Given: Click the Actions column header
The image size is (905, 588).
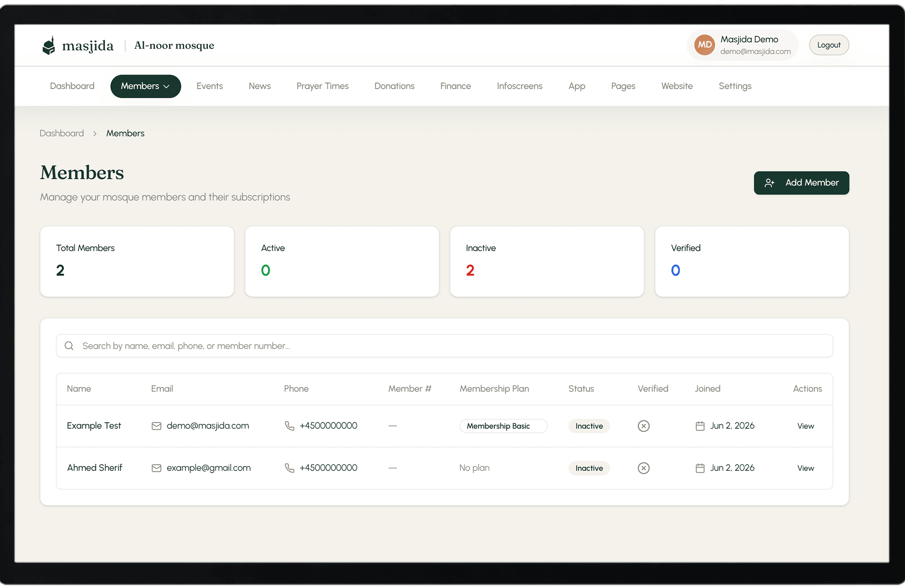Looking at the screenshot, I should 808,389.
